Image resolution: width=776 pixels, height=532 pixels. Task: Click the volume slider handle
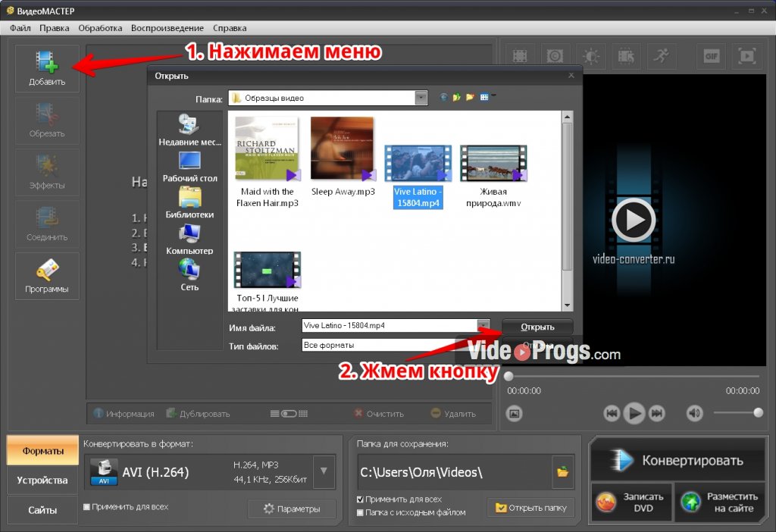pos(758,413)
